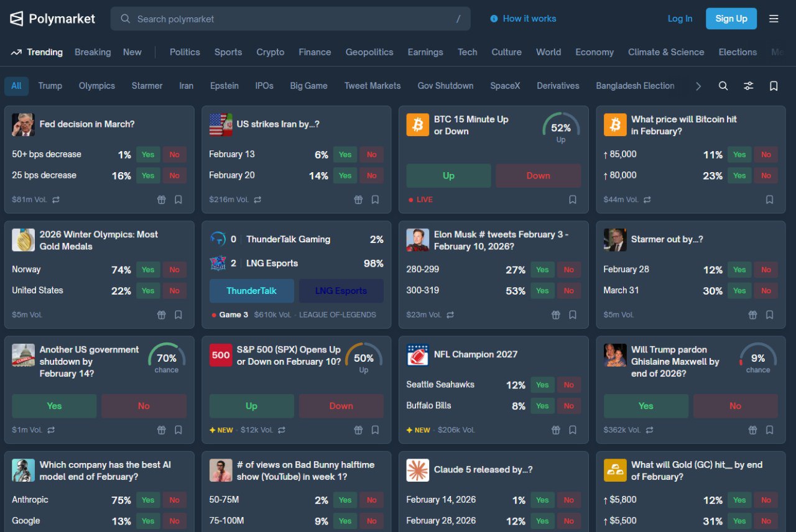796x532 pixels.
Task: Click the Sign Up button
Action: coord(731,19)
